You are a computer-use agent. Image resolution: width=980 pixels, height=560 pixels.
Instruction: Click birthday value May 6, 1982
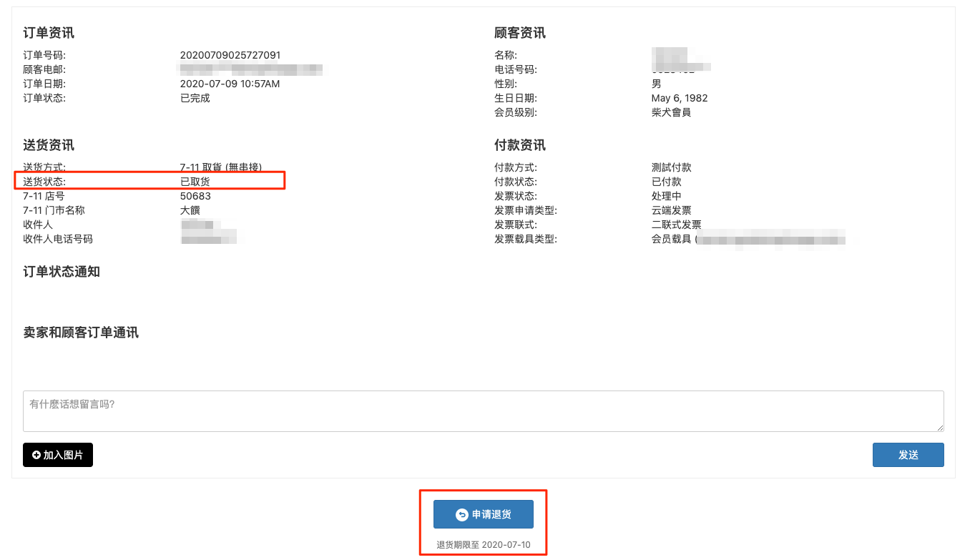(x=680, y=98)
